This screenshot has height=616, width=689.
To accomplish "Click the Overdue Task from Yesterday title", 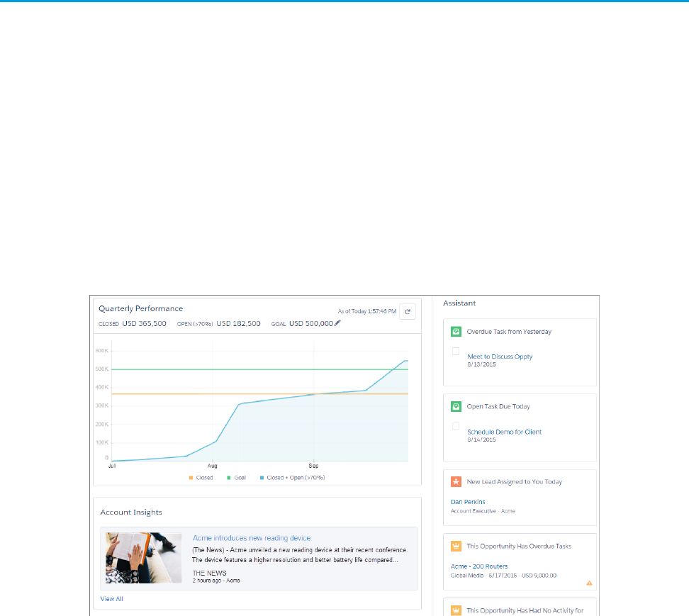I will coord(509,332).
